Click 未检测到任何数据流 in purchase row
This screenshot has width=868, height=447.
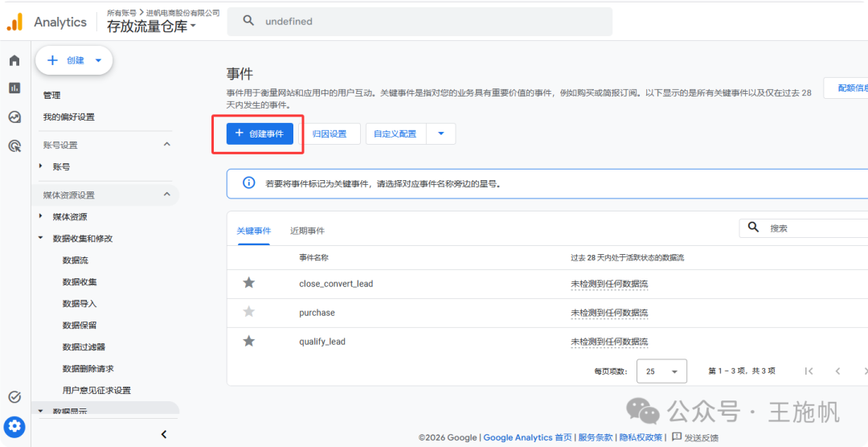[609, 313]
